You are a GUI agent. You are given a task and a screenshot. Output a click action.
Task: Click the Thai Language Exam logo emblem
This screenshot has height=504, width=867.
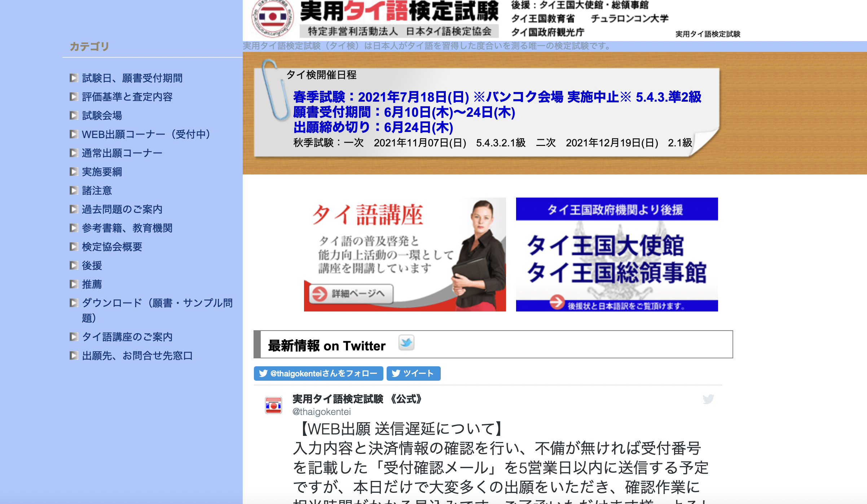(273, 17)
